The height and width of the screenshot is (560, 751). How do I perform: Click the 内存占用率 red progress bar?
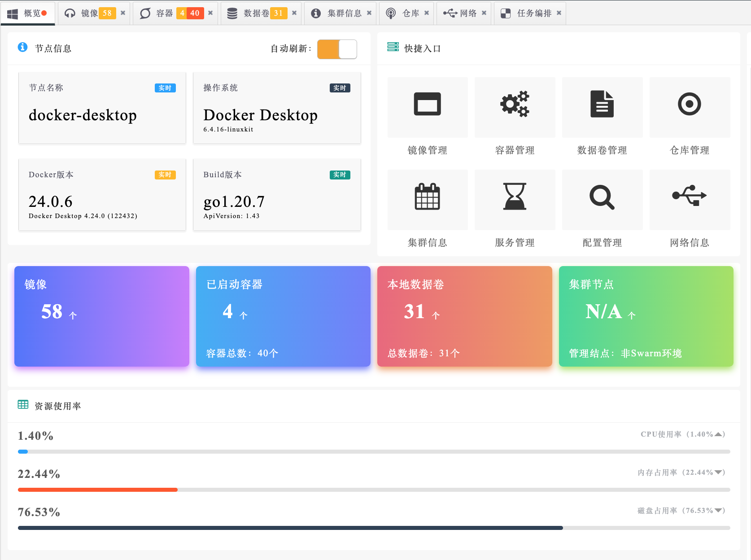(x=98, y=490)
